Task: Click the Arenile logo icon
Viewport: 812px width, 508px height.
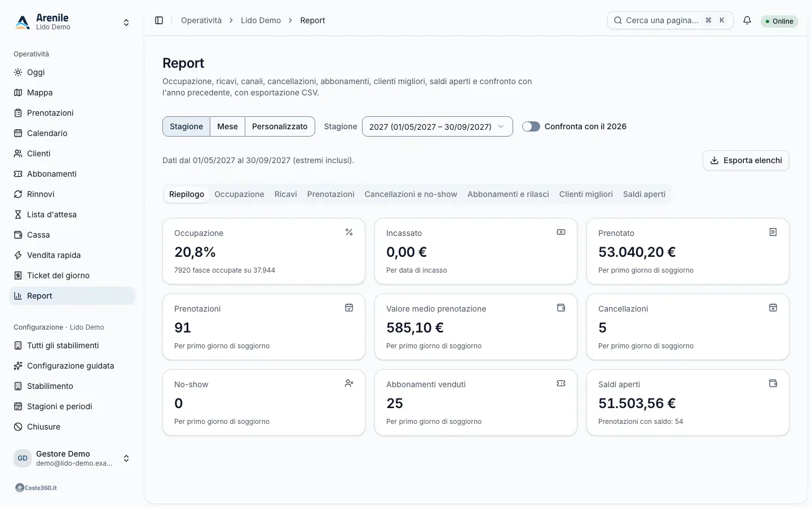Action: tap(23, 22)
